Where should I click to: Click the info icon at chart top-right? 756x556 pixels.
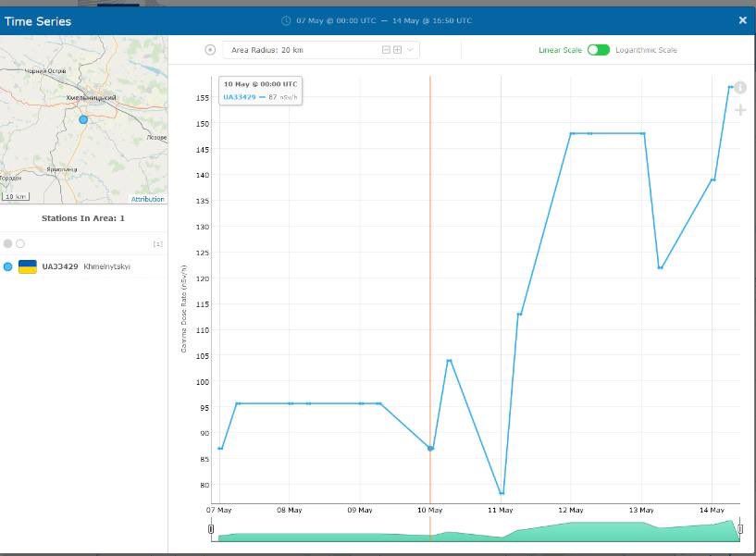pos(740,88)
